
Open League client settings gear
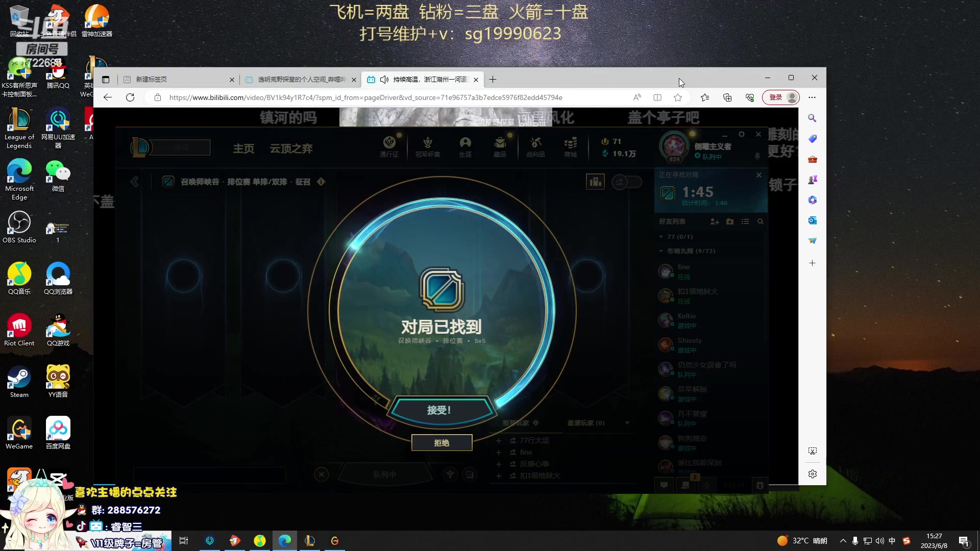tap(742, 134)
